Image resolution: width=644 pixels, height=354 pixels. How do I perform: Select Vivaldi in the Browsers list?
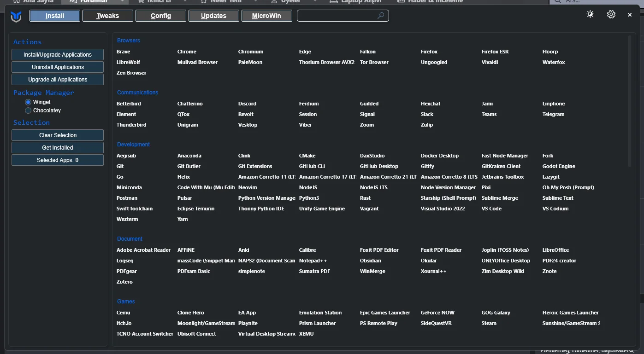click(490, 62)
